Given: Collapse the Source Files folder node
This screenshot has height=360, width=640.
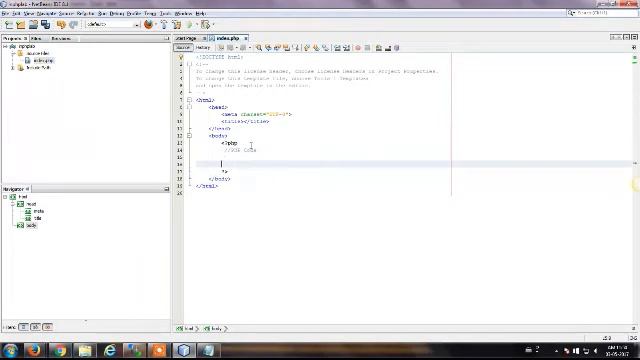Looking at the screenshot, I should (x=13, y=53).
